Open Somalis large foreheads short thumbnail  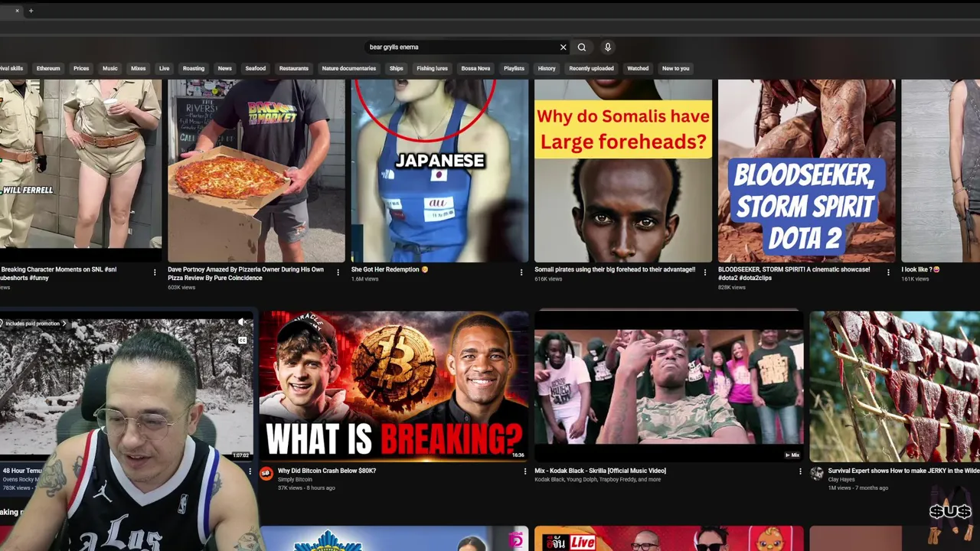[623, 170]
